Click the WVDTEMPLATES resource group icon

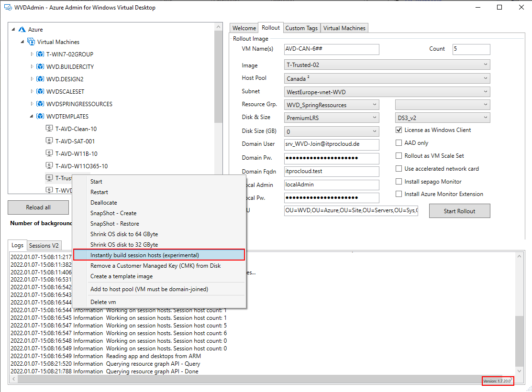(40, 116)
